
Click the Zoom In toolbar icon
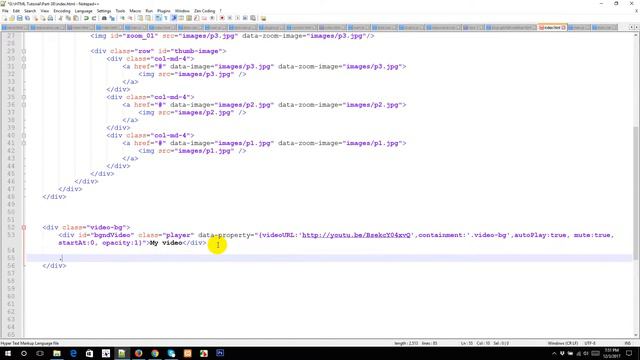click(122, 18)
